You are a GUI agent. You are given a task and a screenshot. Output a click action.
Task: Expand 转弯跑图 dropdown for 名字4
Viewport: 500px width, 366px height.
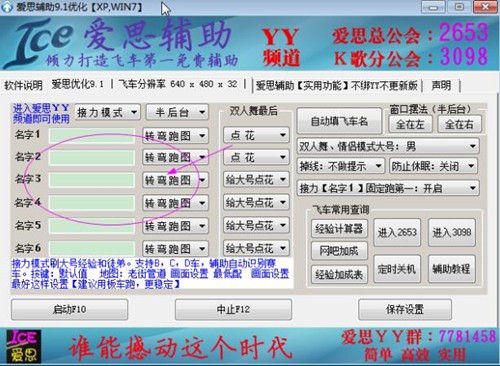175,203
